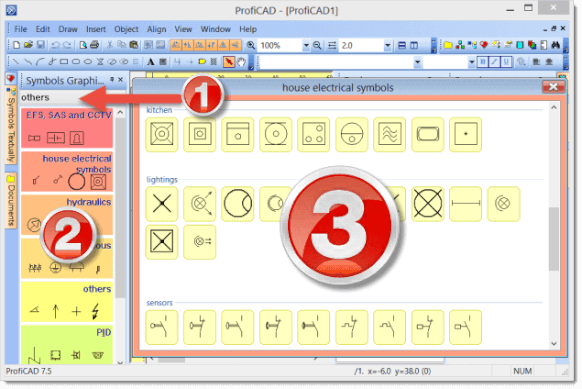Viewport: 582px width, 389px height.
Task: Click the Save diskette icon
Action: click(40, 45)
